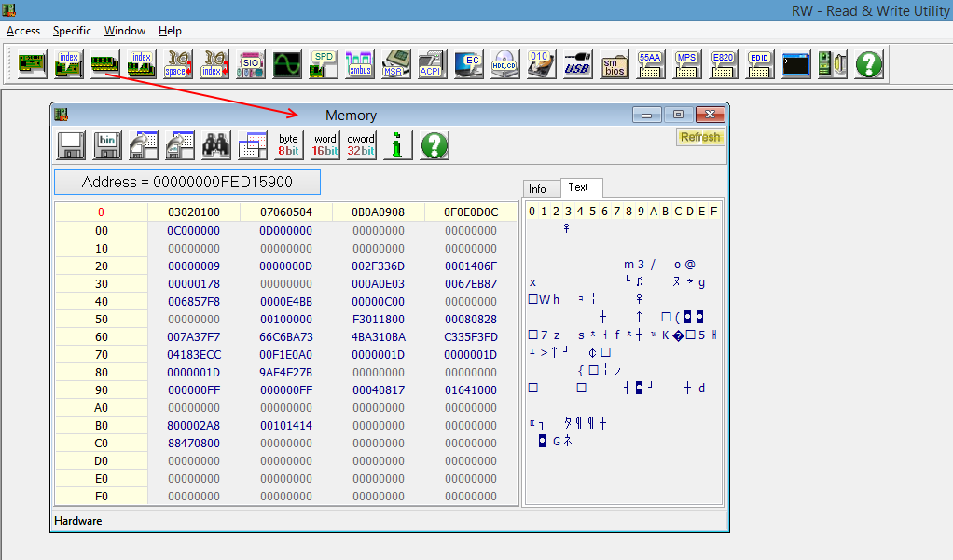Open the E820 memory map tool
This screenshot has width=953, height=560.
pyautogui.click(x=724, y=64)
